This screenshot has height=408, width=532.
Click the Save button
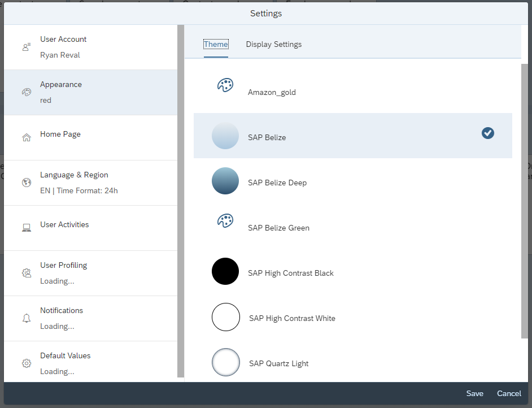tap(474, 393)
